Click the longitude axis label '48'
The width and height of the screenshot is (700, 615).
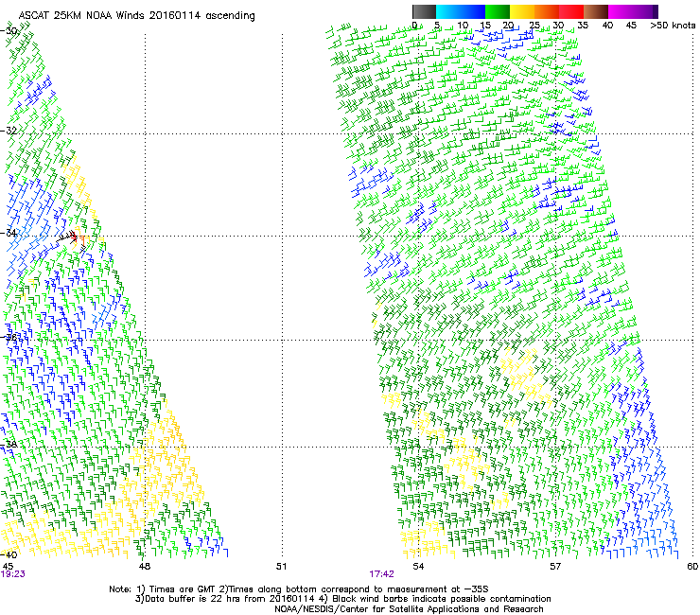click(145, 567)
